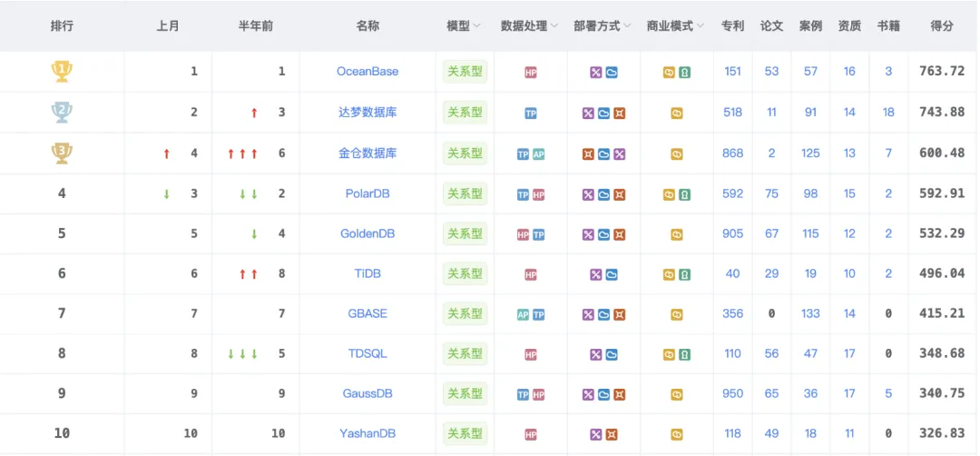Click purple deployment icon in 达梦数据库 row
This screenshot has height=456, width=980.
tap(588, 114)
